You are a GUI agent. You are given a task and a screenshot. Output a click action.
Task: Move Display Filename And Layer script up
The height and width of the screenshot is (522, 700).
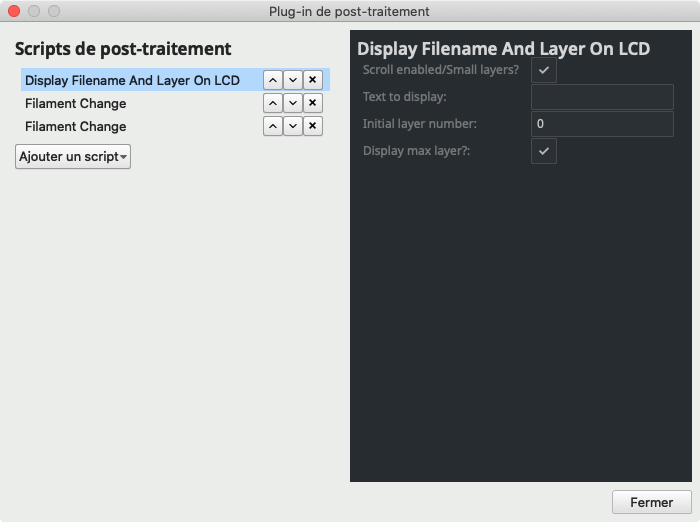[x=272, y=80]
